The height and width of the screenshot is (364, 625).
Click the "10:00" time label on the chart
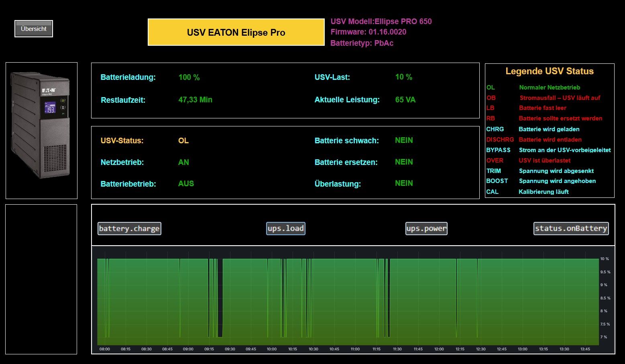(x=272, y=349)
